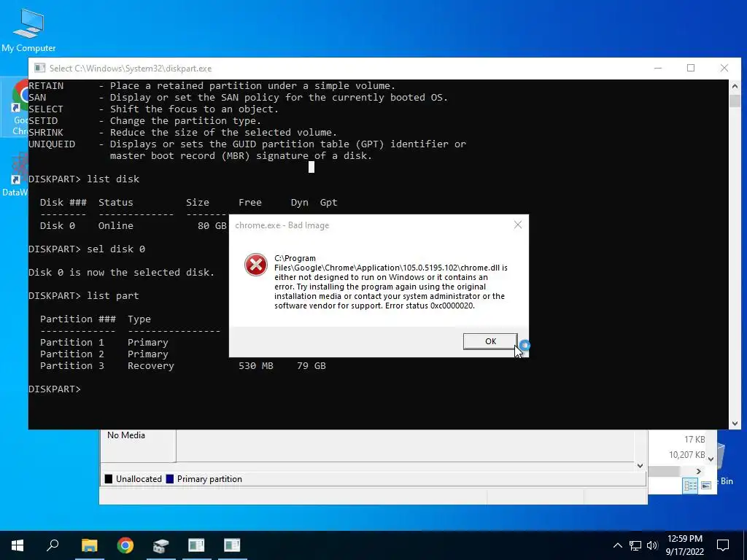
Task: Click "list part" command text
Action: coord(113,296)
